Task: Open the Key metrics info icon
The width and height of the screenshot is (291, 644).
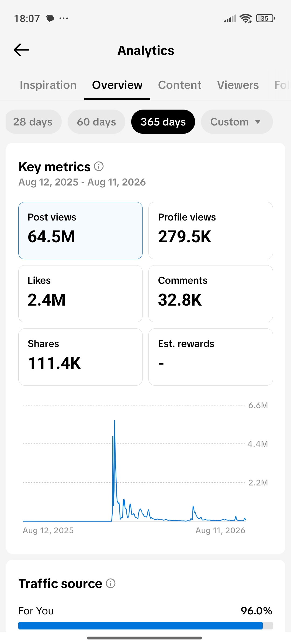Action: pos(99,166)
